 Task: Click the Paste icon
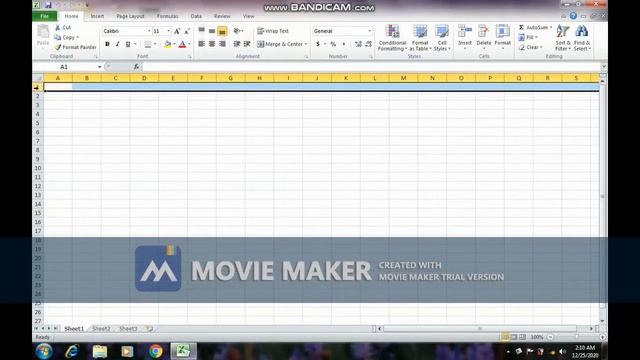pos(43,32)
